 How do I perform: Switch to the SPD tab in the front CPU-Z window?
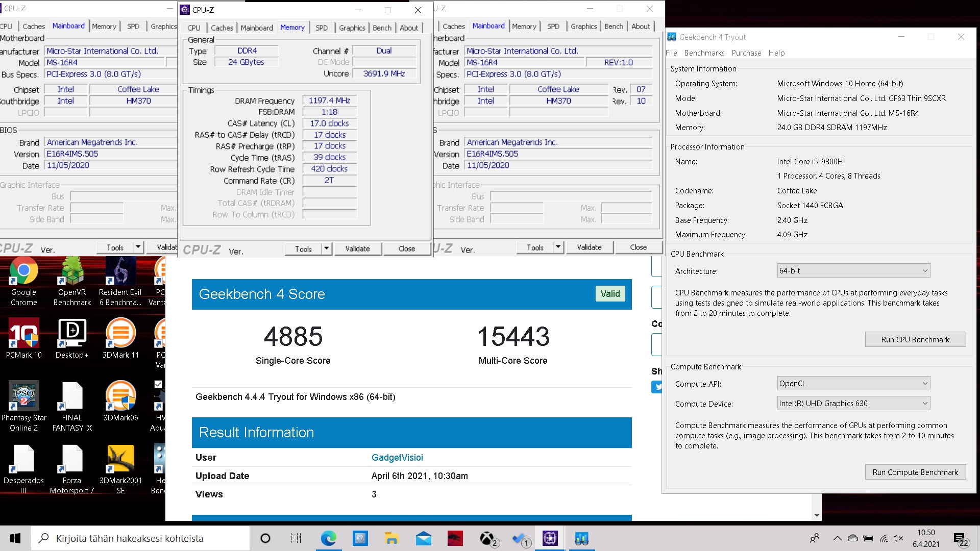coord(321,28)
